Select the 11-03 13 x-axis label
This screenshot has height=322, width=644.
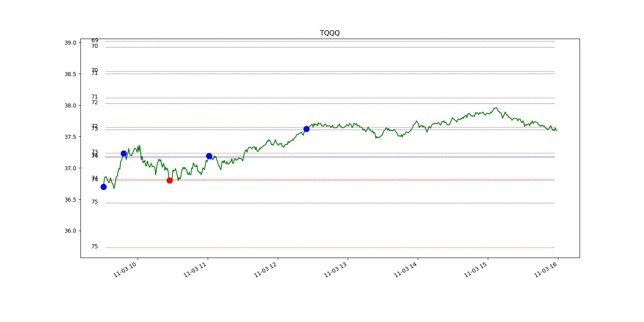pyautogui.click(x=335, y=269)
